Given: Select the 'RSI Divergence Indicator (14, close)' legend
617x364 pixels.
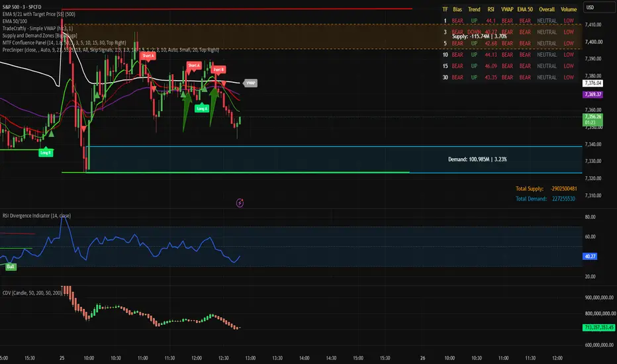Looking at the screenshot, I should pyautogui.click(x=36, y=216).
